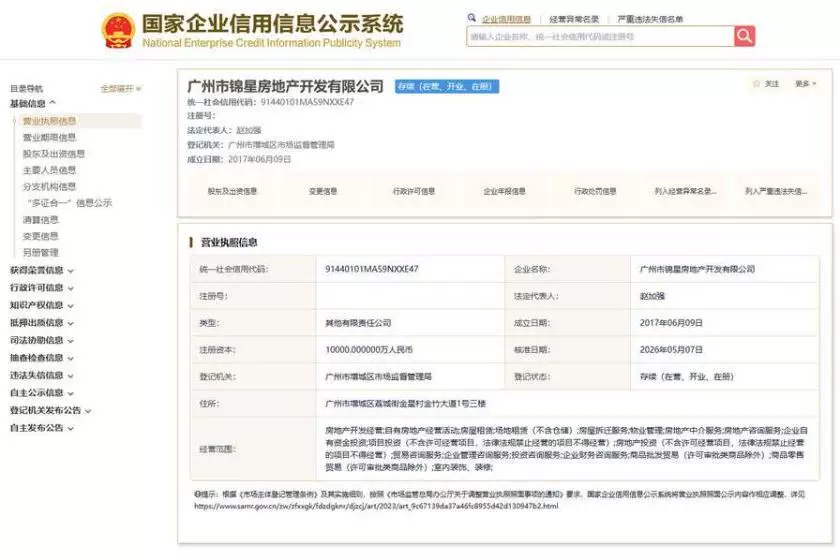Select 清算信息 in sidebar
The width and height of the screenshot is (840, 560).
(x=41, y=220)
